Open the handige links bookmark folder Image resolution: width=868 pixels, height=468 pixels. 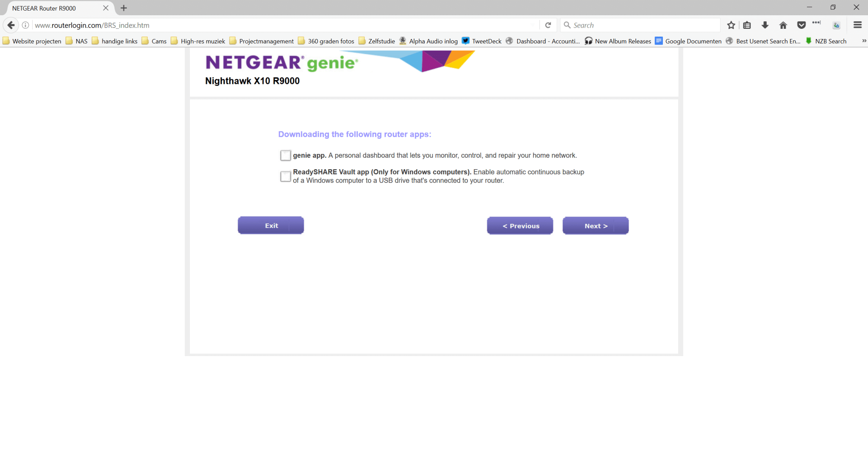pyautogui.click(x=115, y=41)
